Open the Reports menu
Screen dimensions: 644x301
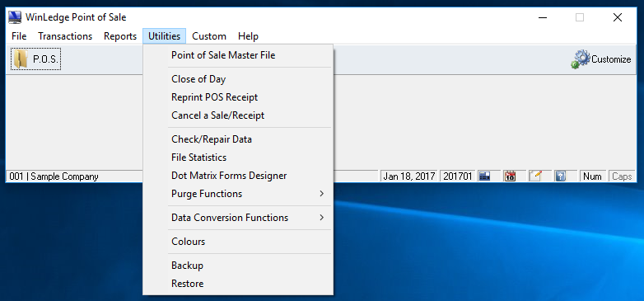point(120,36)
